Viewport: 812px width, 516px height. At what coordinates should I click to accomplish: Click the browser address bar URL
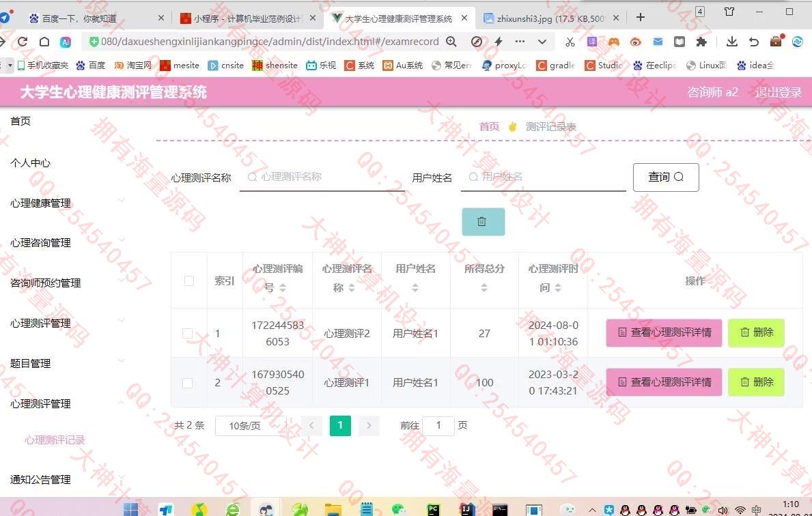coord(269,42)
